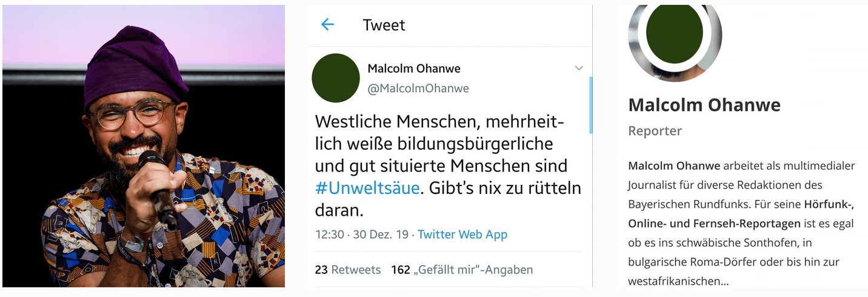Click the "Tweet" header title
Image resolution: width=868 pixels, height=297 pixels.
[384, 25]
